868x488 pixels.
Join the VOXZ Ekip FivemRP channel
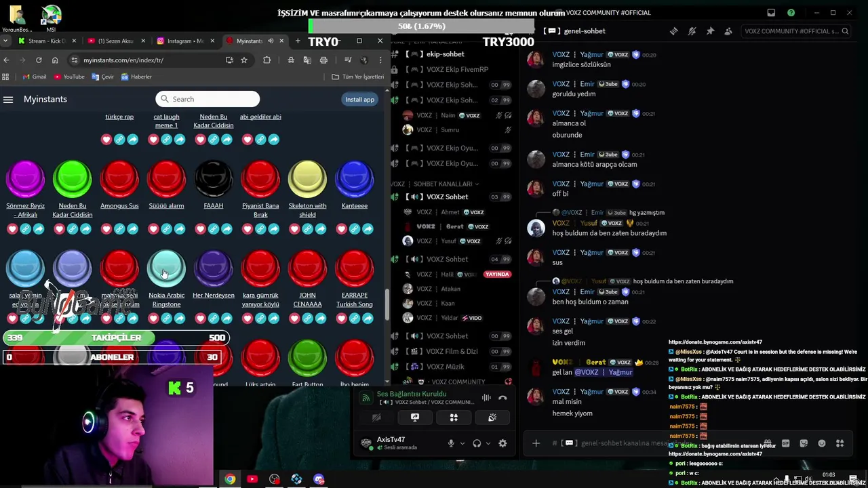457,69
